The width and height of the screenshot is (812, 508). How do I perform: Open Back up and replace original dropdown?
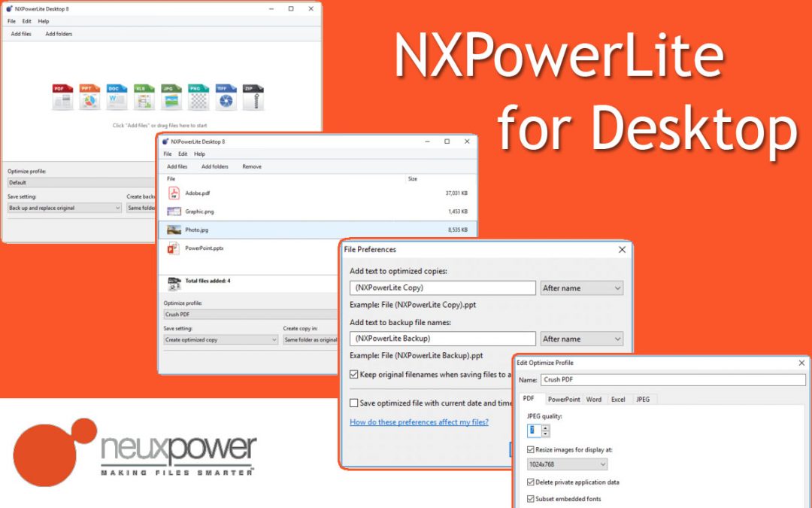pos(64,208)
